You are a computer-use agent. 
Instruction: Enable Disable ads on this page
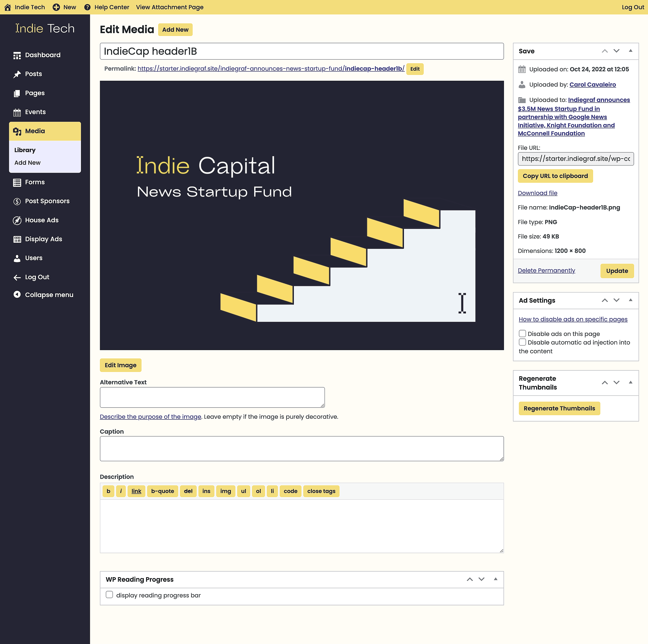(x=522, y=333)
